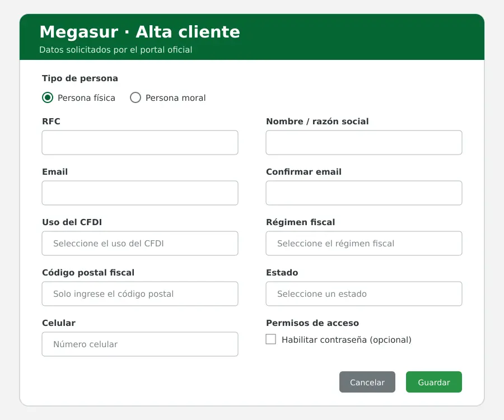Click the Permisos de acceso label
504x420 pixels.
pyautogui.click(x=312, y=323)
